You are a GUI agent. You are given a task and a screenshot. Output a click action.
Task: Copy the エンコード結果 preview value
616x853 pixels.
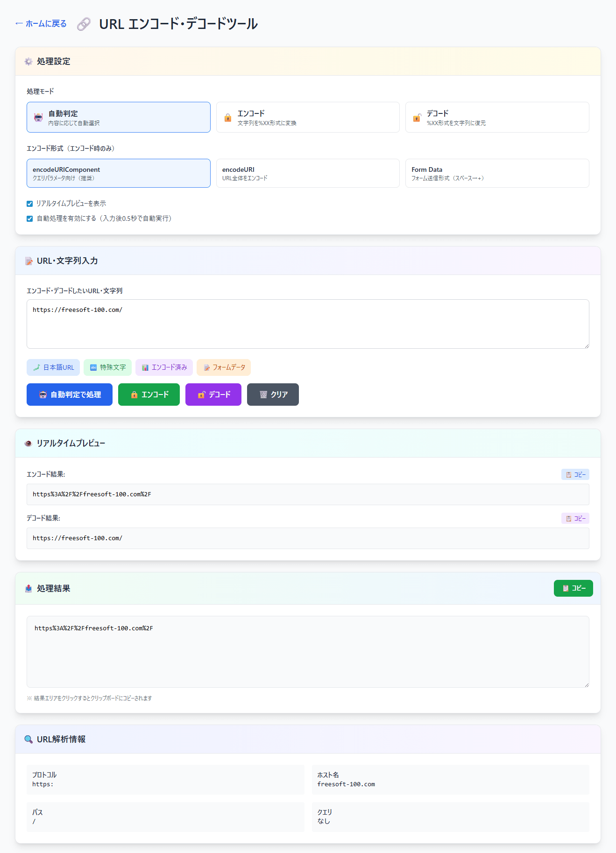point(575,474)
